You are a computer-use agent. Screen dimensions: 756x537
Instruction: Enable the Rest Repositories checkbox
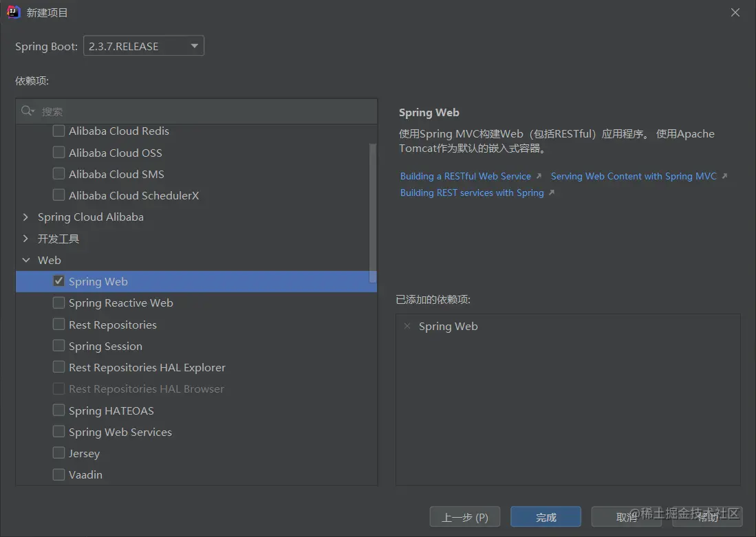58,325
